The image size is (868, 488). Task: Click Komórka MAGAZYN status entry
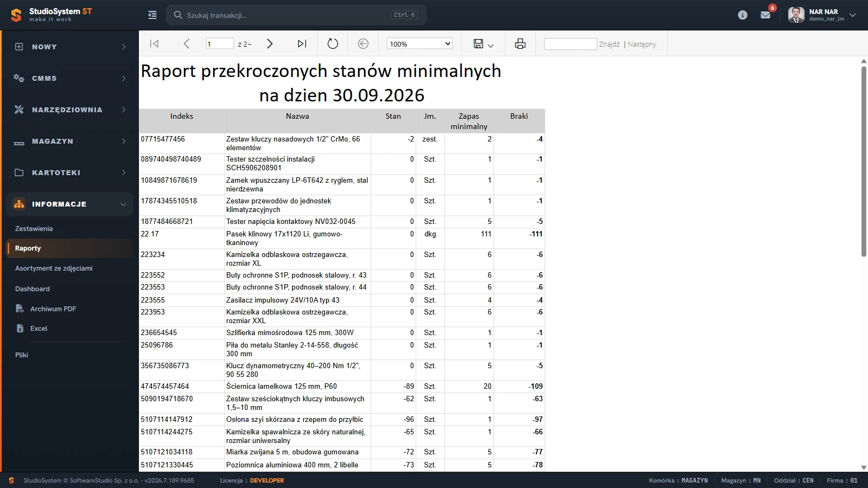tap(678, 480)
